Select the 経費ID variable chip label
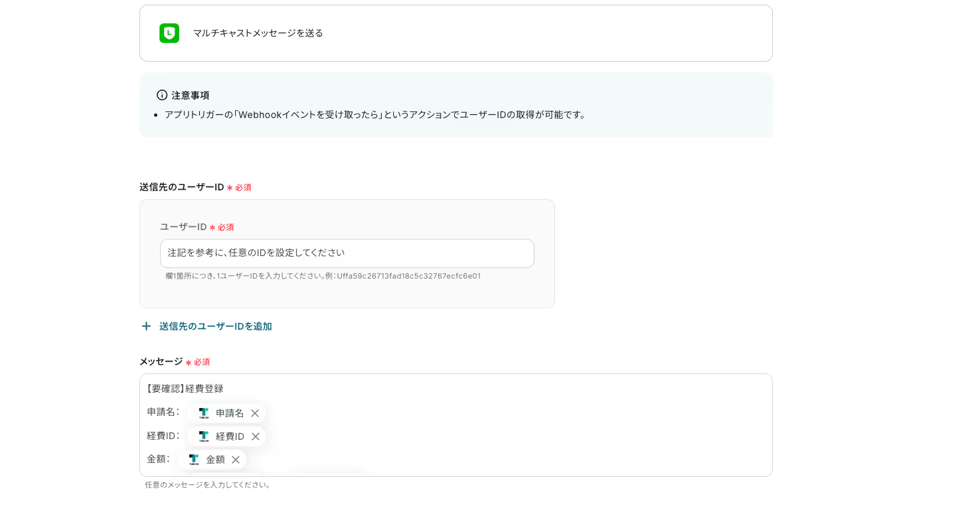 (230, 436)
